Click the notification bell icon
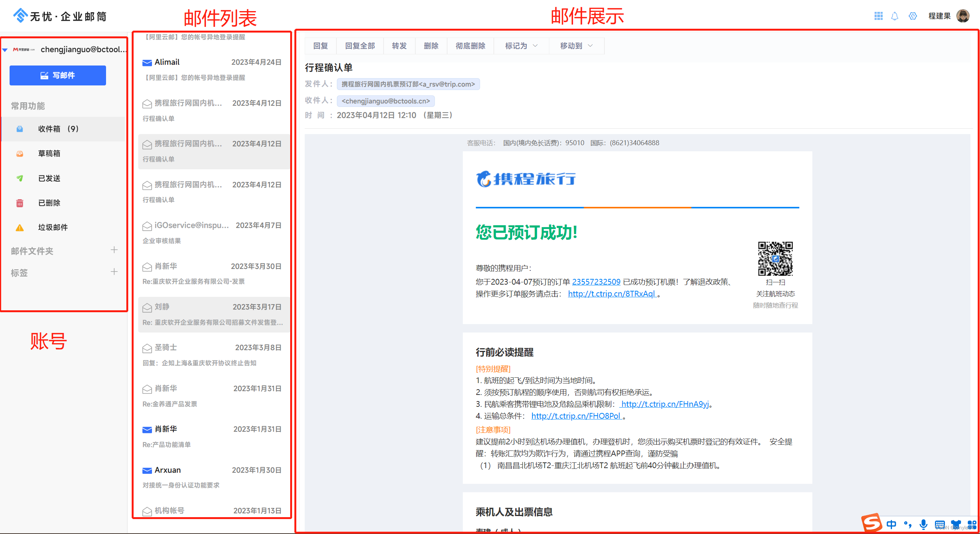This screenshot has height=534, width=980. coord(895,16)
